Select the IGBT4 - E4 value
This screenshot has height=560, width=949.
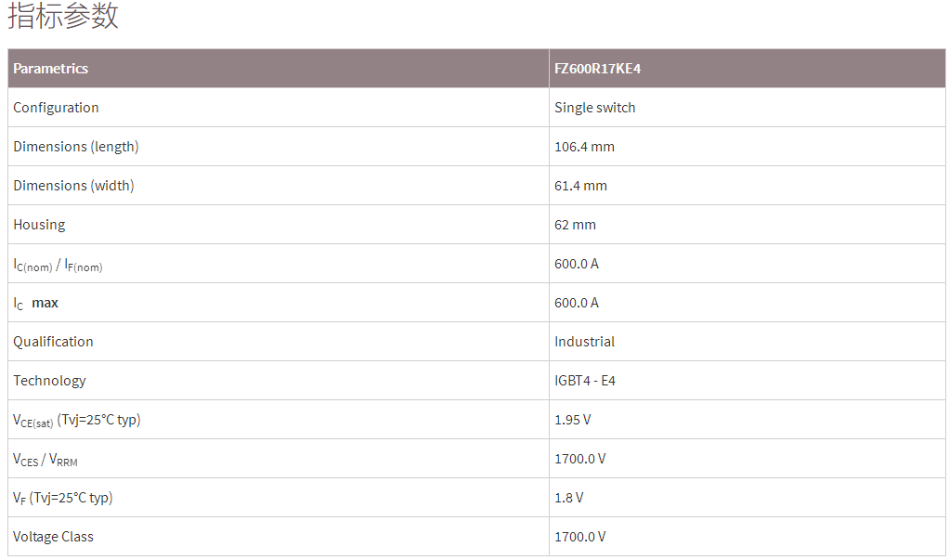coord(585,381)
